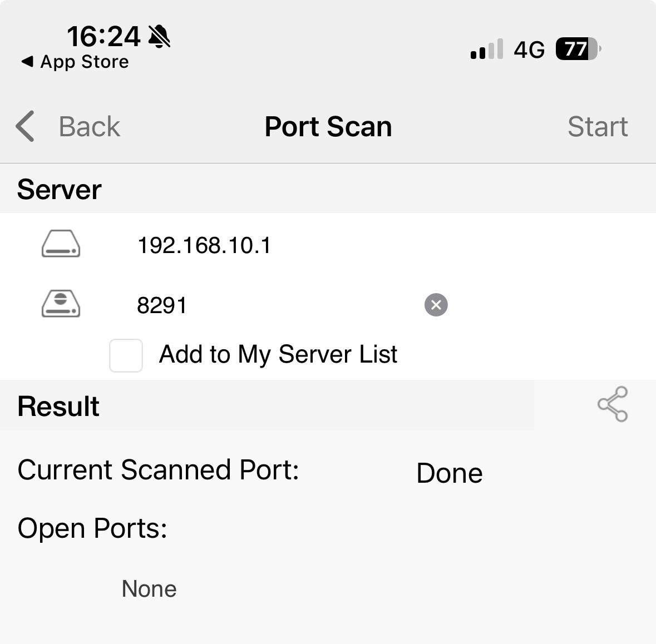
Task: Tap the Done scan status text
Action: 450,473
